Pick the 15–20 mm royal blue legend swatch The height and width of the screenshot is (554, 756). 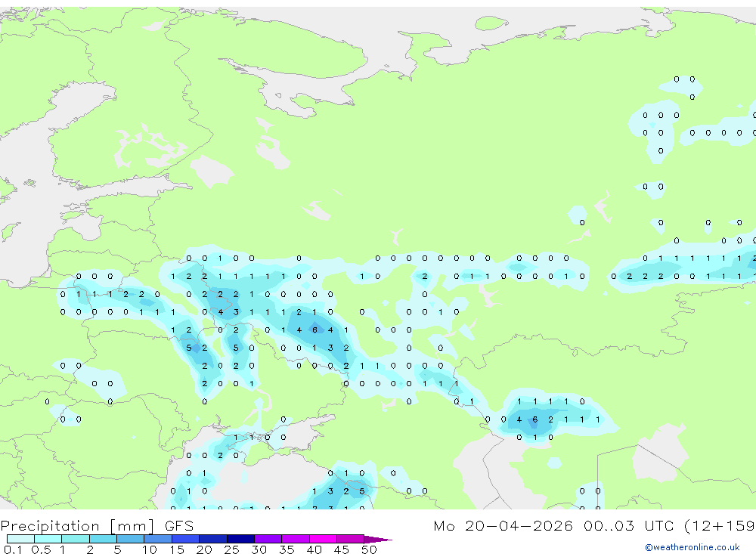coord(185,539)
